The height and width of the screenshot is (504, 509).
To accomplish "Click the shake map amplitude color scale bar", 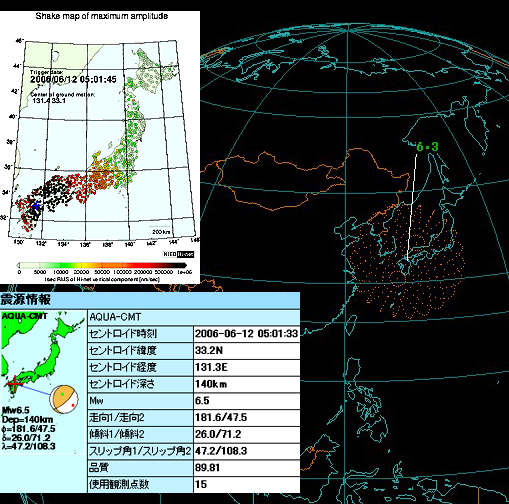I will [x=102, y=265].
